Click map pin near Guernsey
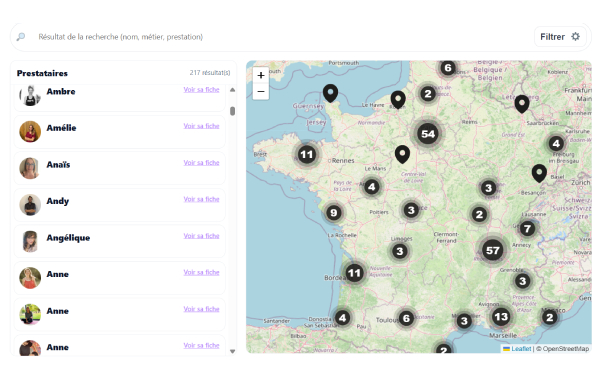The height and width of the screenshot is (380, 600). pyautogui.click(x=330, y=93)
